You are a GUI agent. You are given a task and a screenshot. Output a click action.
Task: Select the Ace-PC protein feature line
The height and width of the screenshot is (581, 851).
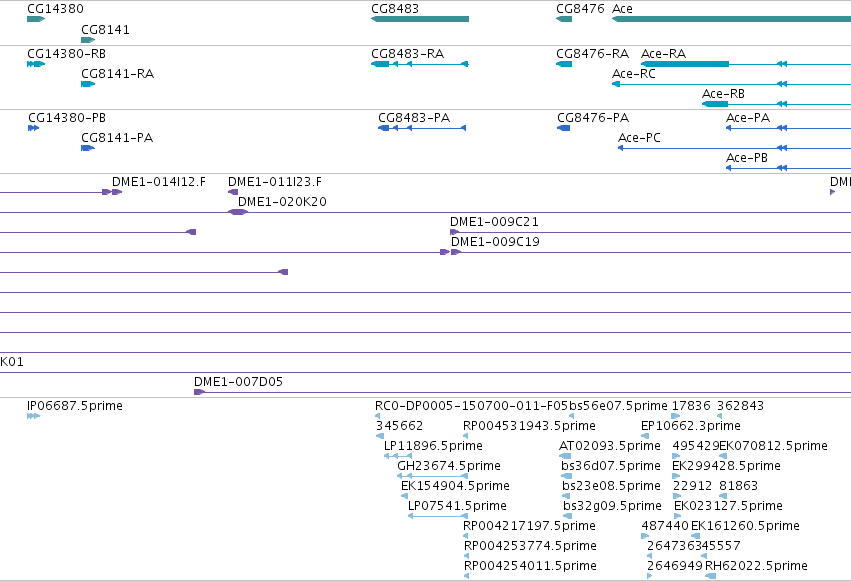click(734, 148)
